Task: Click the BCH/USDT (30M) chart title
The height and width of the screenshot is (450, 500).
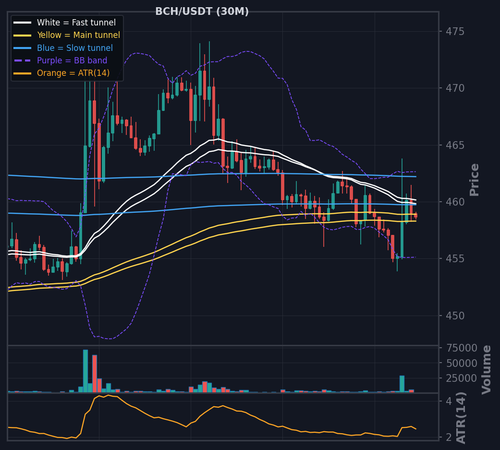Action: click(202, 11)
